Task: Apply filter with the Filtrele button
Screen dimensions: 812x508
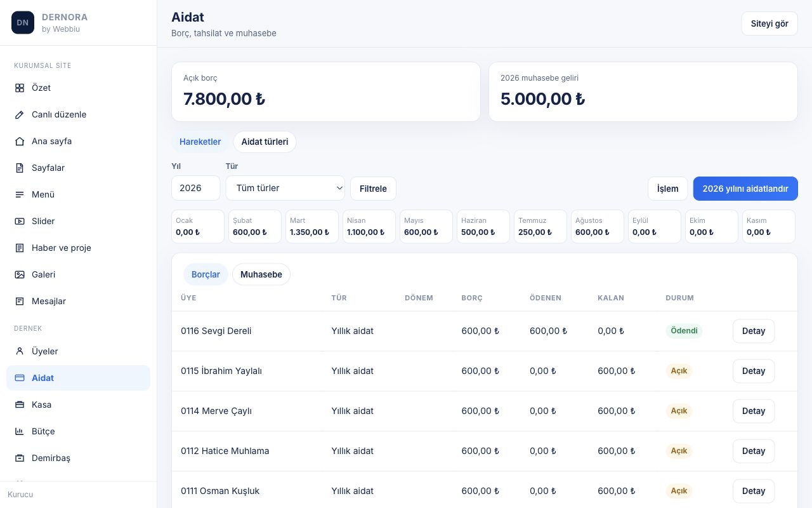Action: point(373,189)
